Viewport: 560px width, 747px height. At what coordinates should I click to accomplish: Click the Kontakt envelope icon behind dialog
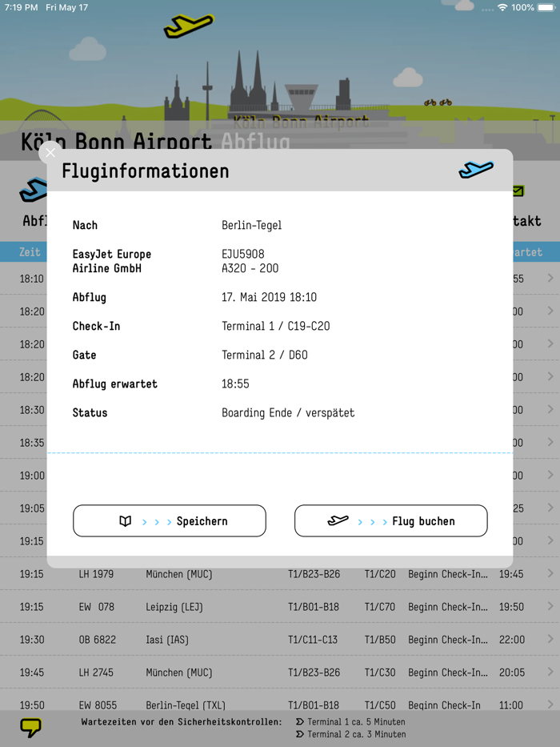pyautogui.click(x=518, y=191)
